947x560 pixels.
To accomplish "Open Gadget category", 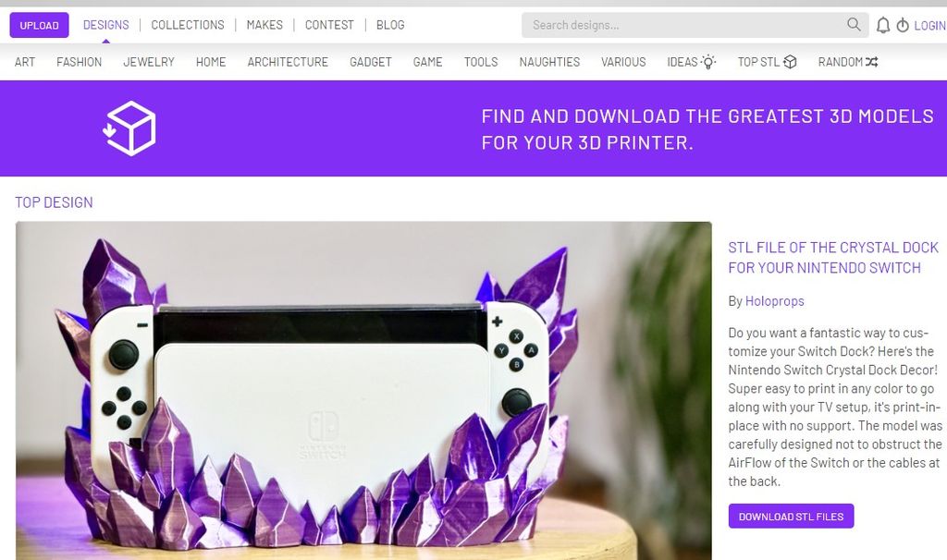I will [370, 62].
